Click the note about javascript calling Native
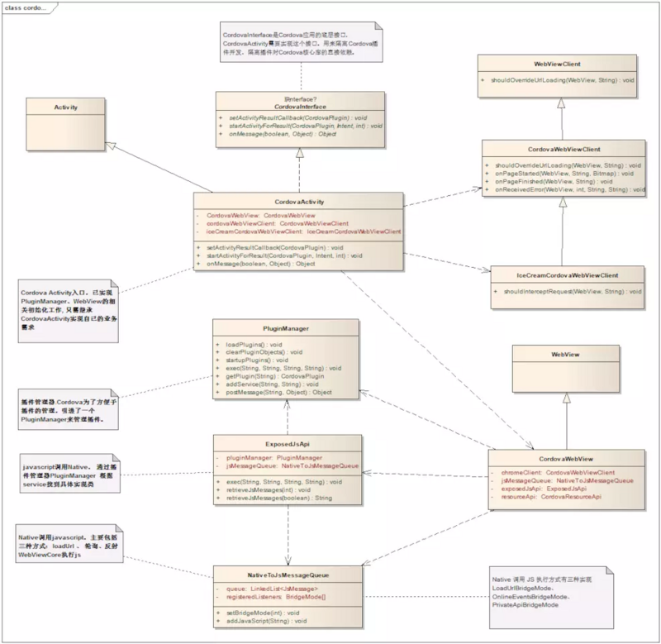661x644 pixels. pyautogui.click(x=70, y=473)
